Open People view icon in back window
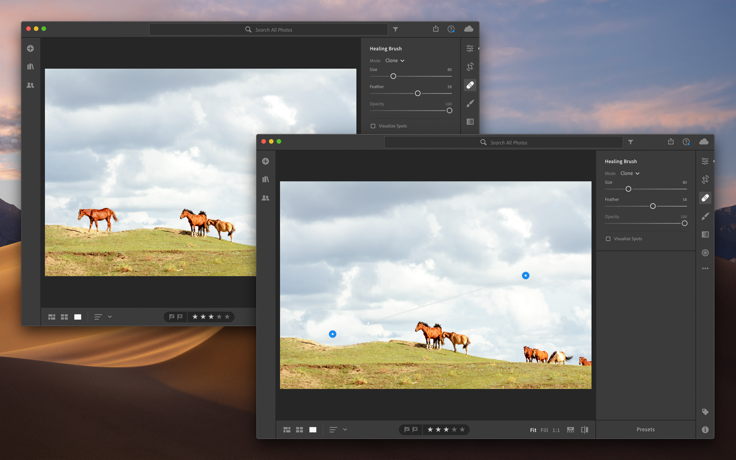 31,85
